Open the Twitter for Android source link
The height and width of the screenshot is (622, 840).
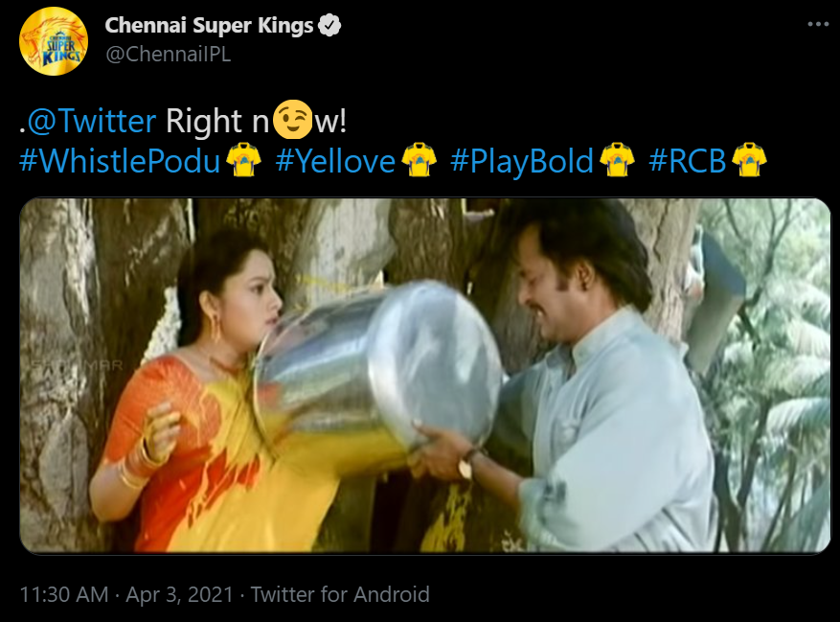[x=340, y=594]
